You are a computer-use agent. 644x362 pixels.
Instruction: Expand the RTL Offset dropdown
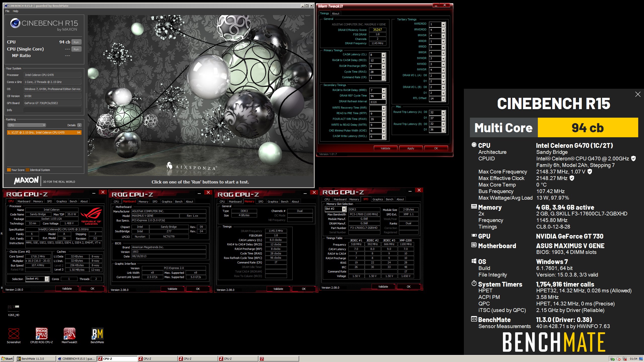pyautogui.click(x=443, y=99)
